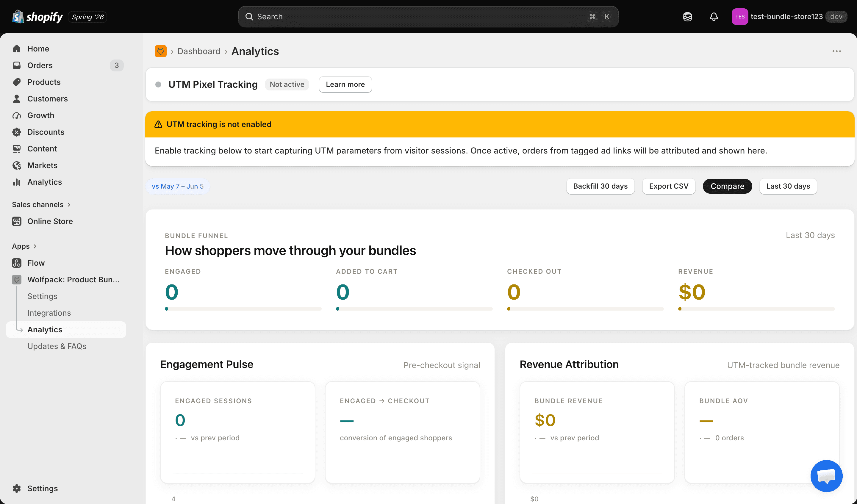Click the Home icon in sidebar
This screenshot has height=504, width=857.
[x=17, y=48]
